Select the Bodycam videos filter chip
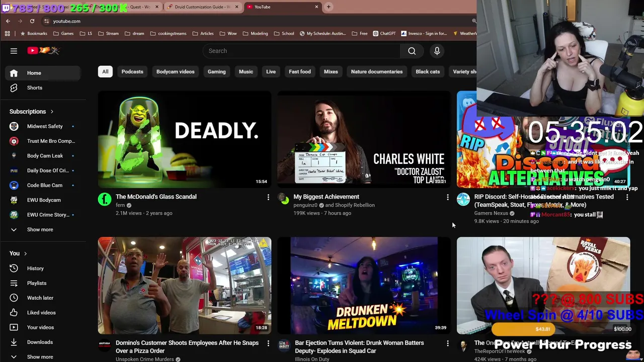This screenshot has width=644, height=362. tap(175, 71)
